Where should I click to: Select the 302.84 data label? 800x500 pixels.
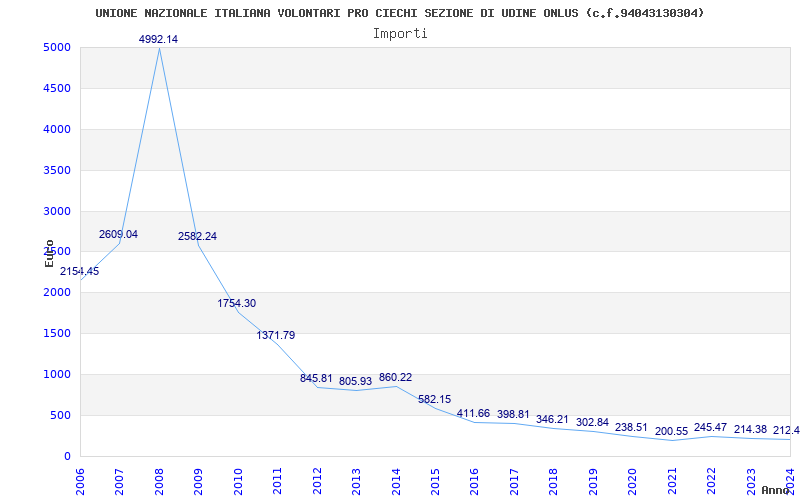(592, 422)
